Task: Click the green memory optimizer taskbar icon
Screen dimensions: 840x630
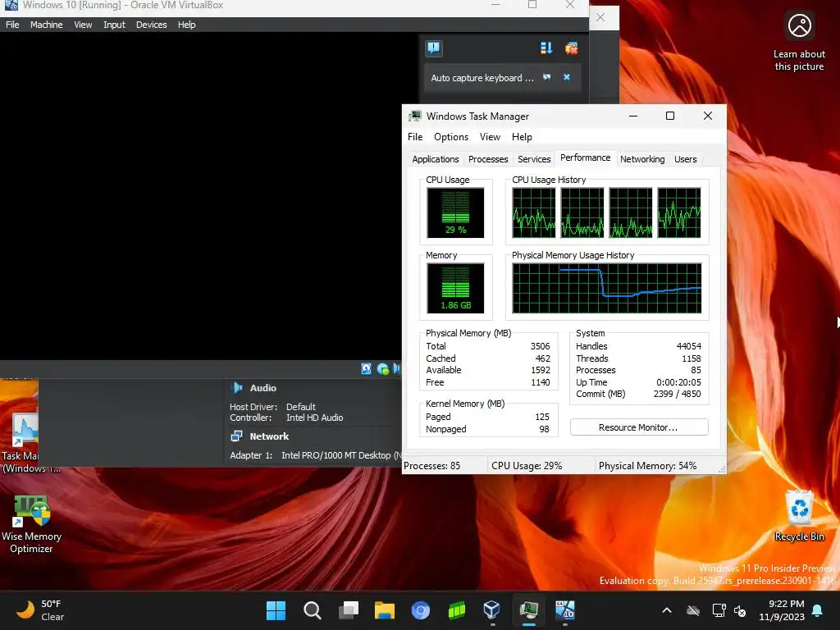Action: [456, 610]
